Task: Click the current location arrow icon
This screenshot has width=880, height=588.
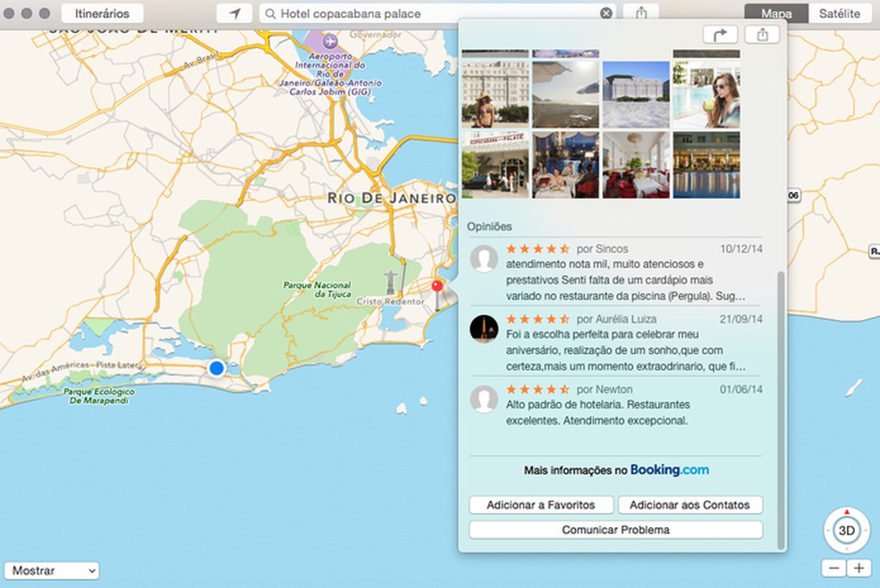Action: tap(235, 13)
